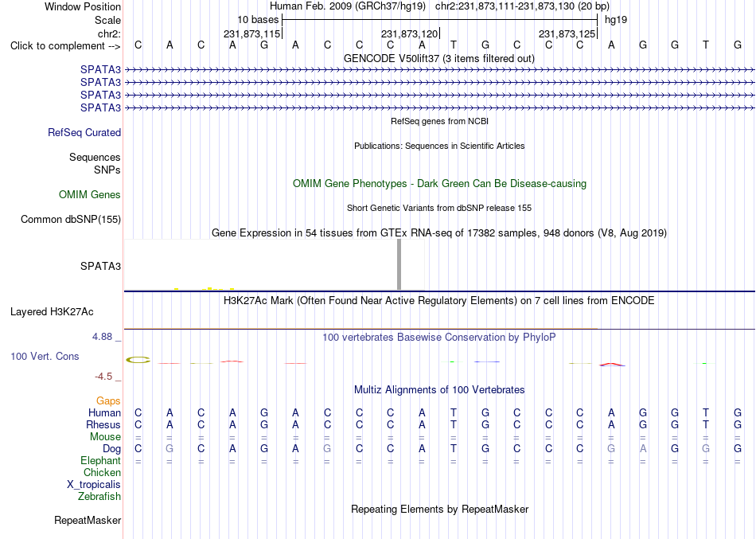The height and width of the screenshot is (539, 756).
Task: Select the 'Rhesus' species row label
Action: click(103, 424)
